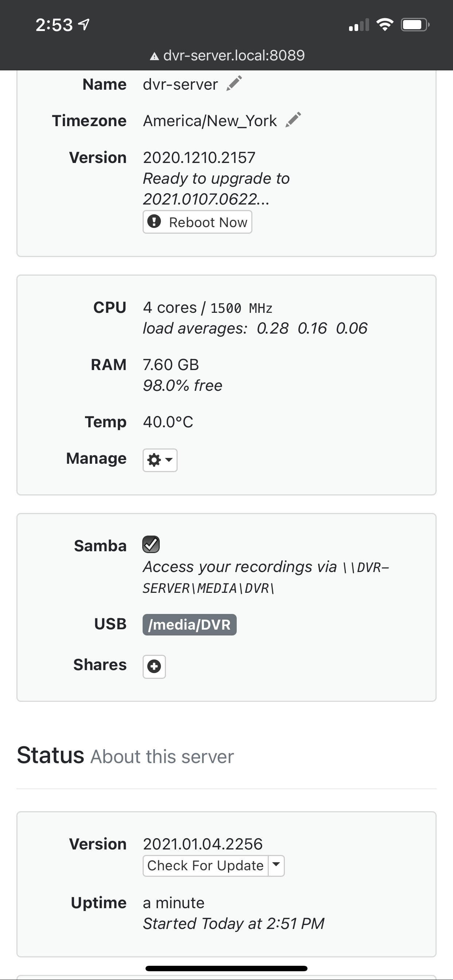Open the Manage gear dropdown
453x980 pixels.
tap(160, 460)
